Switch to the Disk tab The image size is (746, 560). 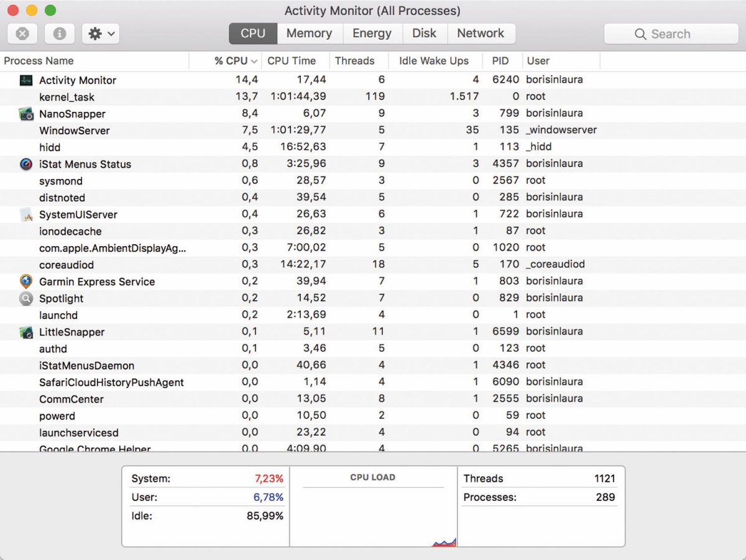(x=425, y=34)
